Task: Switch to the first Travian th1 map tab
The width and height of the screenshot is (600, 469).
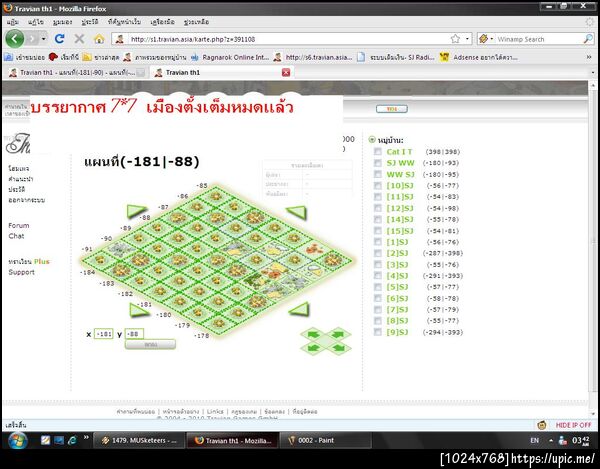Action: [x=77, y=72]
